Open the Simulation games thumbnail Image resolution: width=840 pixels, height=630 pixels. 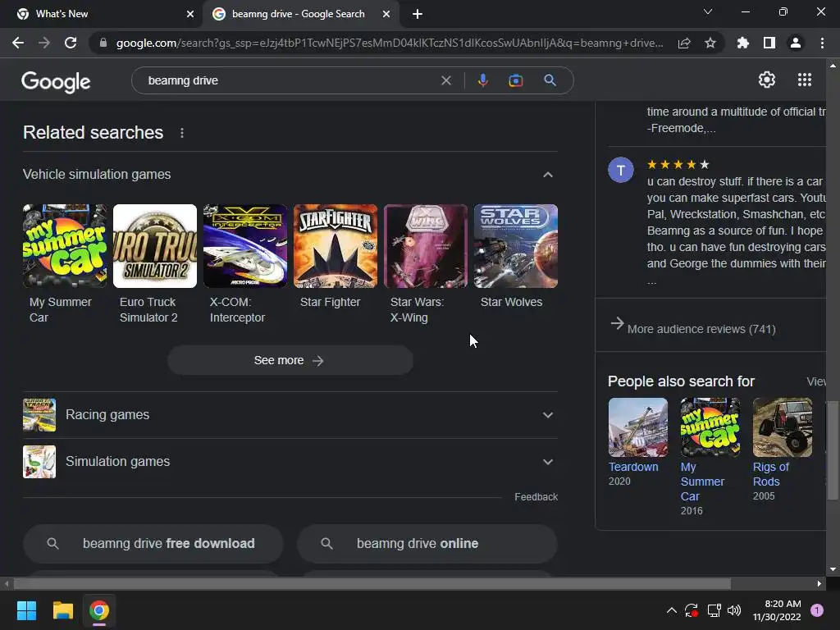point(39,462)
